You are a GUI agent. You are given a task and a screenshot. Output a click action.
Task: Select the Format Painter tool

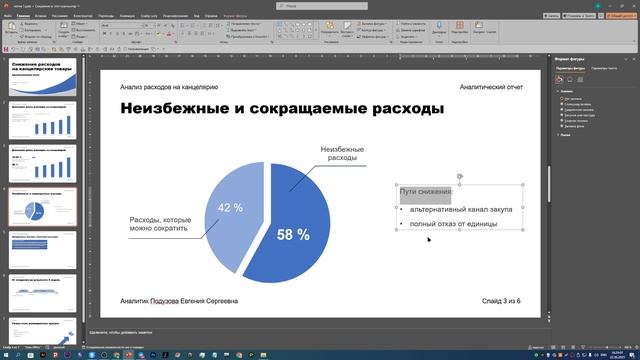[36, 36]
